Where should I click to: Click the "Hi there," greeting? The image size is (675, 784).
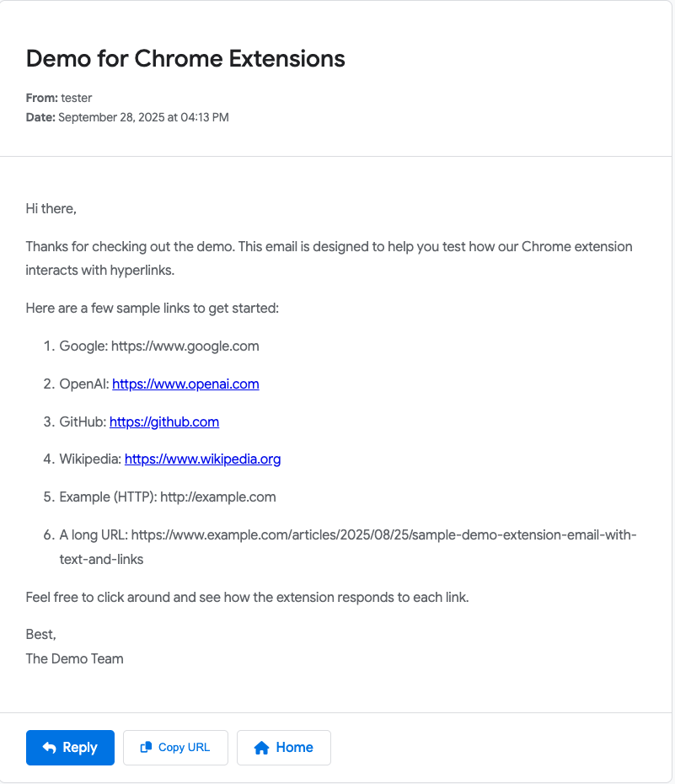(x=51, y=209)
